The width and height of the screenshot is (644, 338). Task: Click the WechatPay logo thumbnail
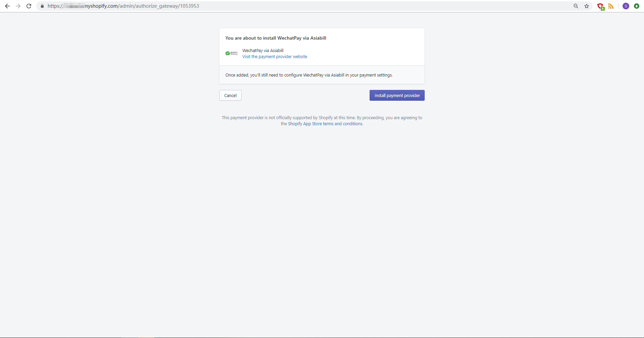231,53
